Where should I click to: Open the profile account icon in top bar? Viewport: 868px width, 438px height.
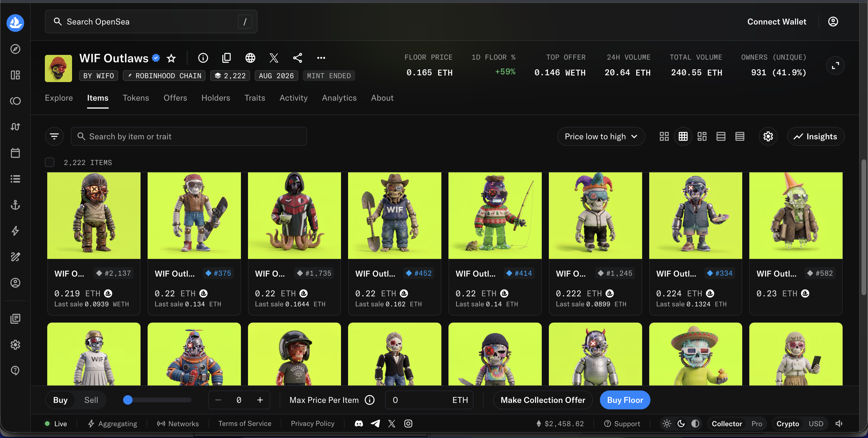(x=833, y=22)
